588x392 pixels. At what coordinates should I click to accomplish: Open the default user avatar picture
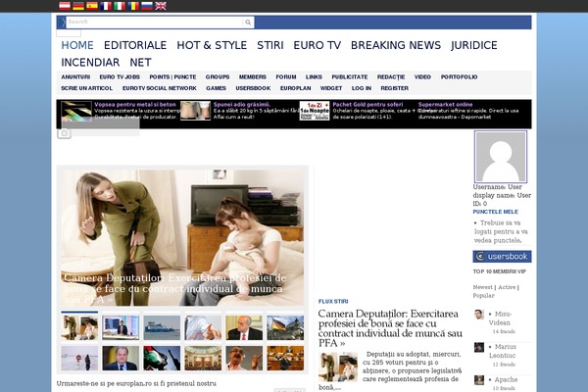(501, 157)
